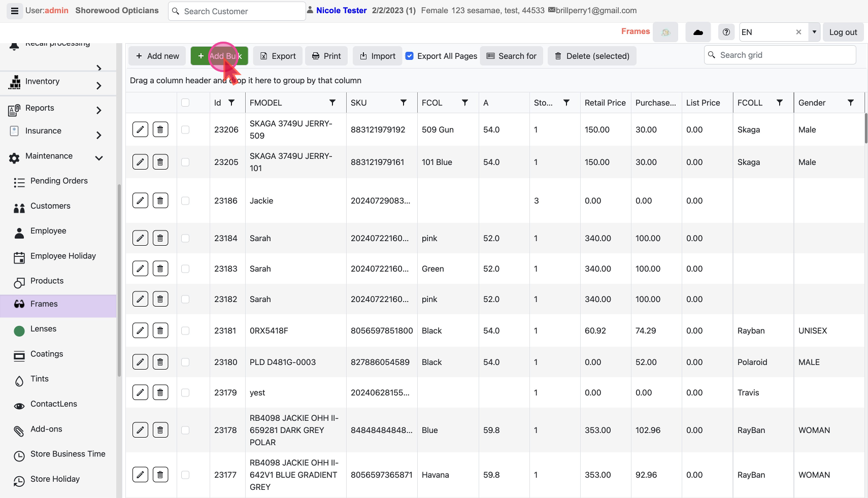Focus the Search grid field
The width and height of the screenshot is (868, 498).
pyautogui.click(x=785, y=55)
